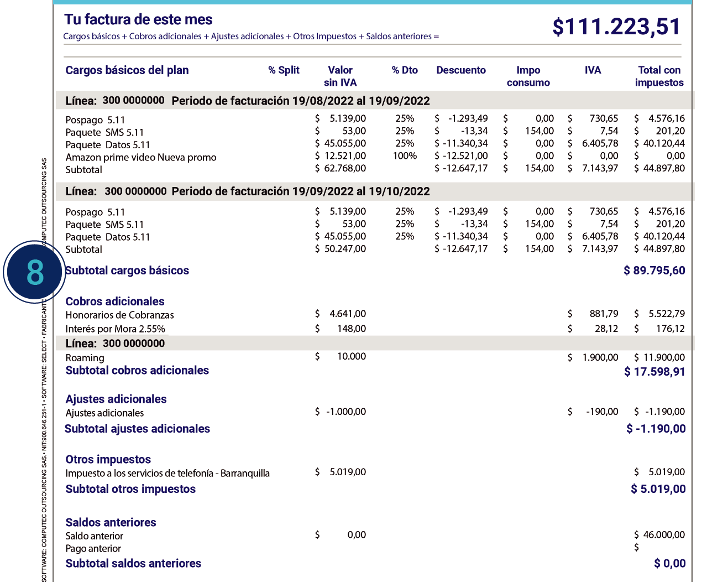
Task: Select "Paquete SMS 5.11" under the 19/09/2022 period
Action: coord(104,225)
